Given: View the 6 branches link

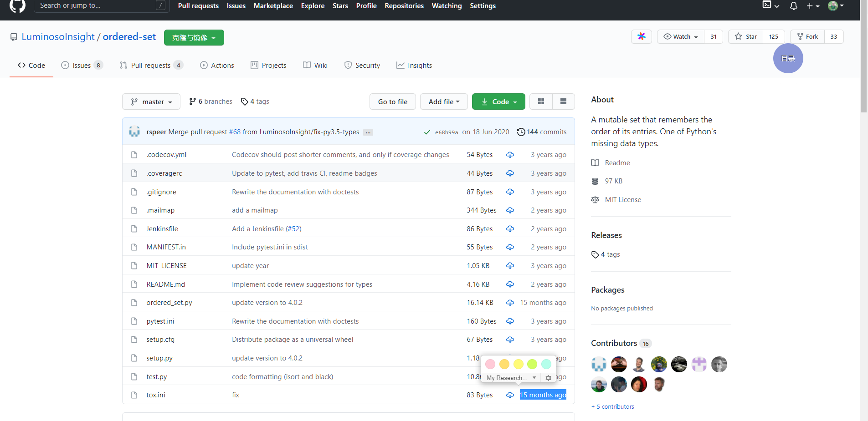Looking at the screenshot, I should click(x=211, y=101).
